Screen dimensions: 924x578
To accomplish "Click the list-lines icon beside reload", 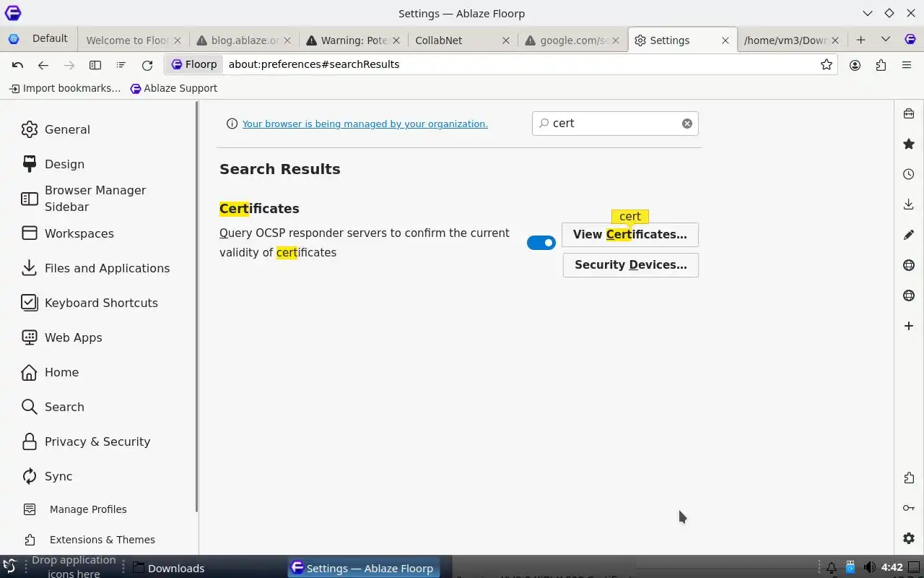I will point(121,65).
